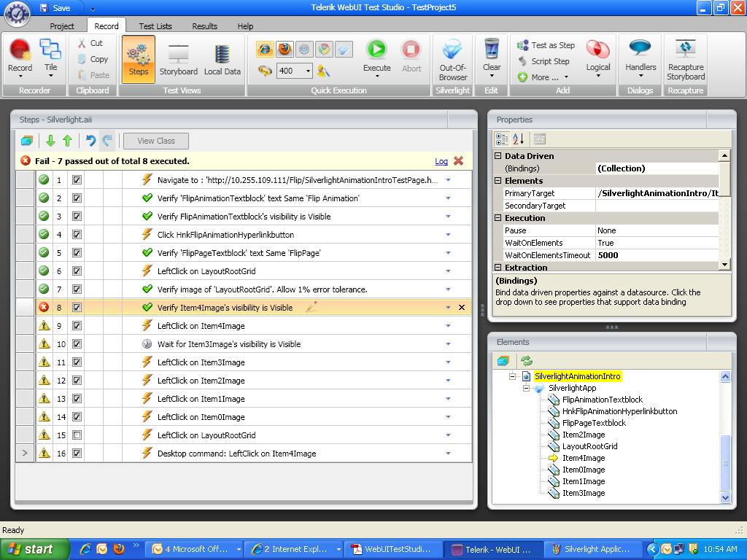This screenshot has width=747, height=560.
Task: Open the Out-Of-Browser Silverlight option
Action: tap(452, 58)
